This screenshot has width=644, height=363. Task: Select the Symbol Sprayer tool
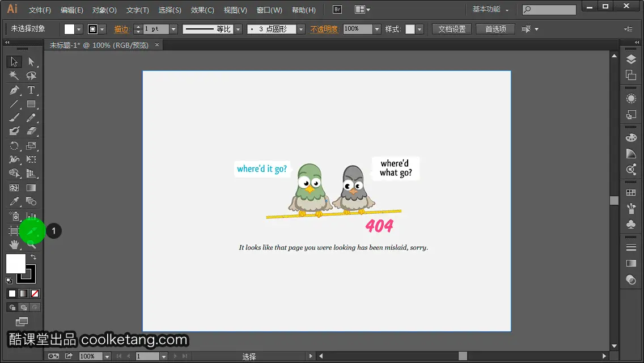(x=14, y=216)
